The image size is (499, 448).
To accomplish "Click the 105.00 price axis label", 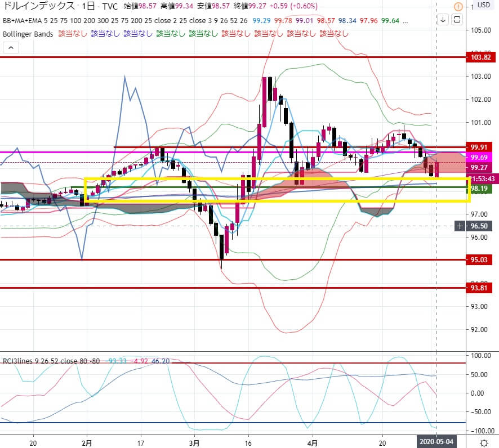I will point(481,30).
